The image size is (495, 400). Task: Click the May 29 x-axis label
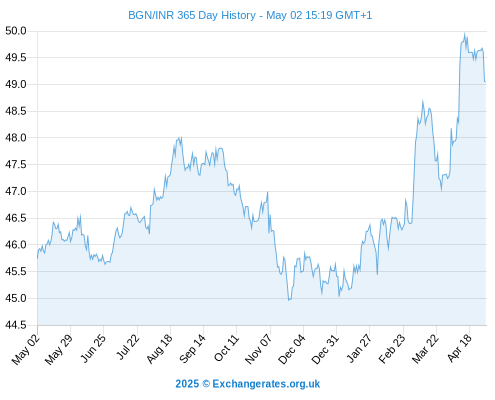(59, 349)
